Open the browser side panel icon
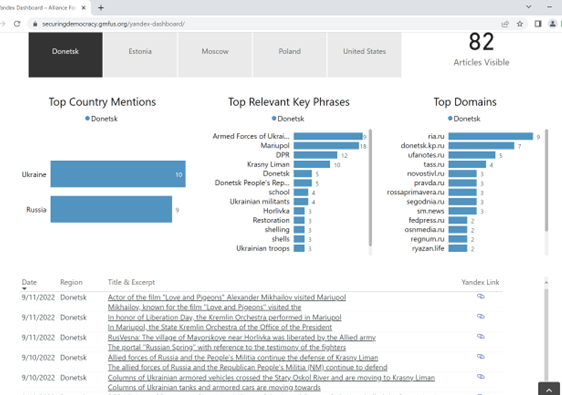The height and width of the screenshot is (395, 562). tap(538, 24)
